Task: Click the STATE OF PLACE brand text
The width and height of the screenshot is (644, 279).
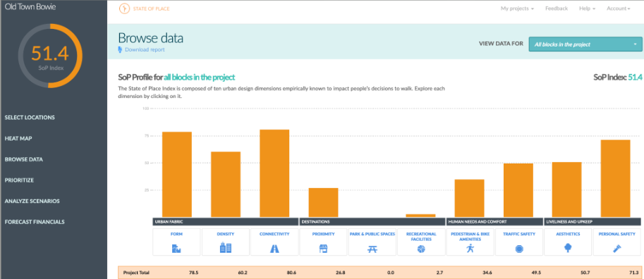Action: coord(151,8)
